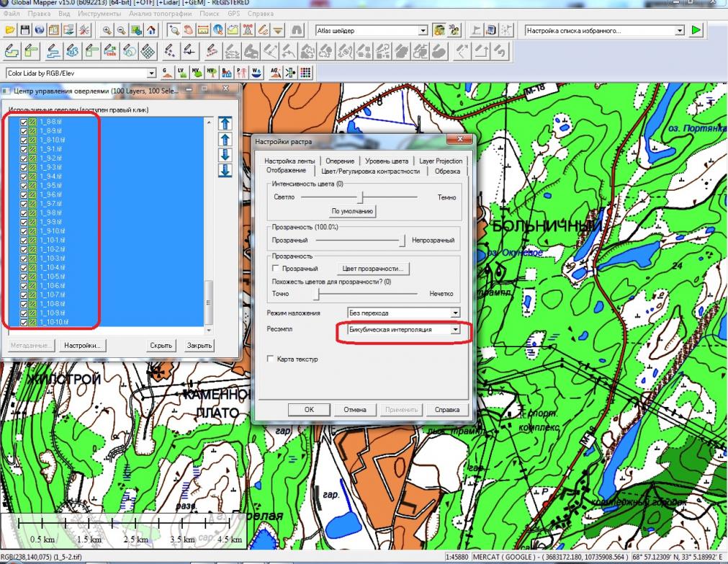Select the Measure ruler tool

pyautogui.click(x=203, y=30)
